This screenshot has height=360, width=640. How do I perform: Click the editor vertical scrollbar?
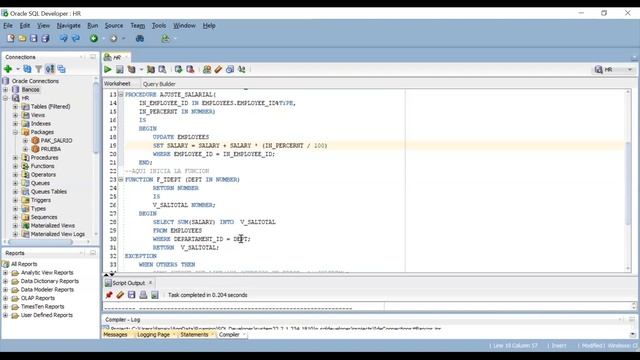click(x=628, y=183)
